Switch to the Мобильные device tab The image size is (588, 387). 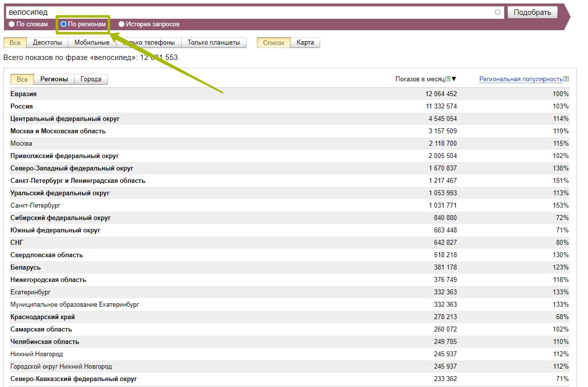(x=92, y=43)
